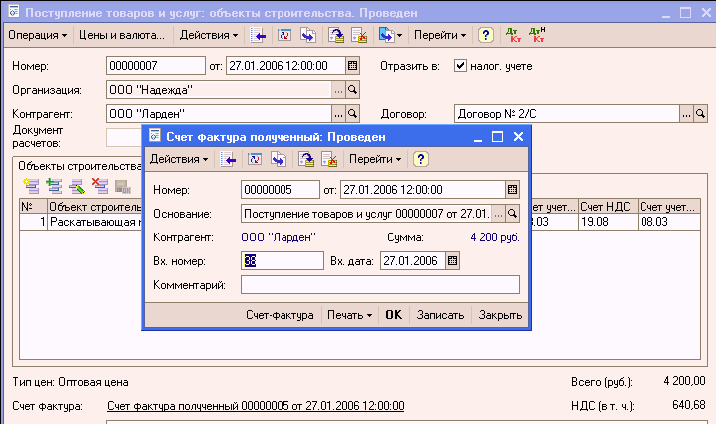Click the Цены и валюта button
This screenshot has width=716, height=424.
pos(121,35)
